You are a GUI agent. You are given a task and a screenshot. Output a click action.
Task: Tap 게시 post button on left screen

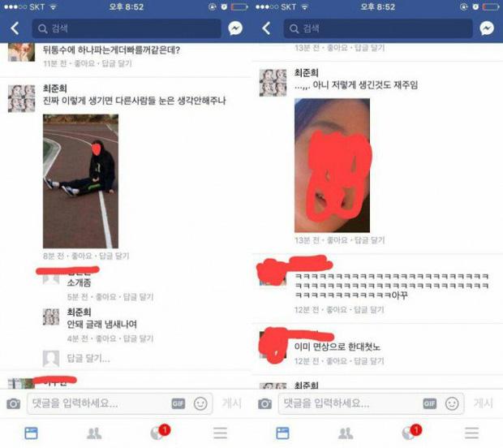(231, 403)
